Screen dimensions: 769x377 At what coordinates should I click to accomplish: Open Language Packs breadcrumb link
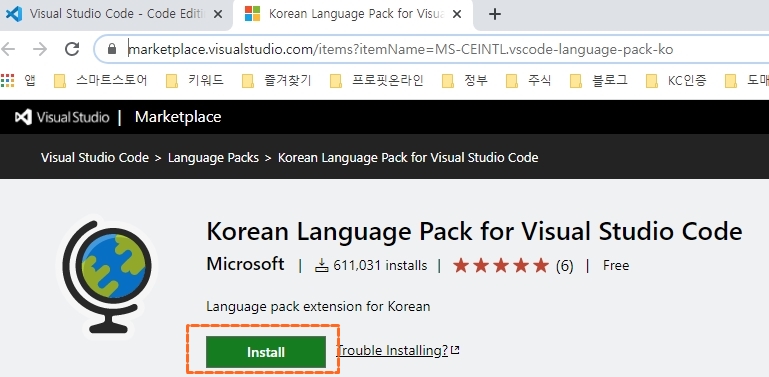click(213, 157)
